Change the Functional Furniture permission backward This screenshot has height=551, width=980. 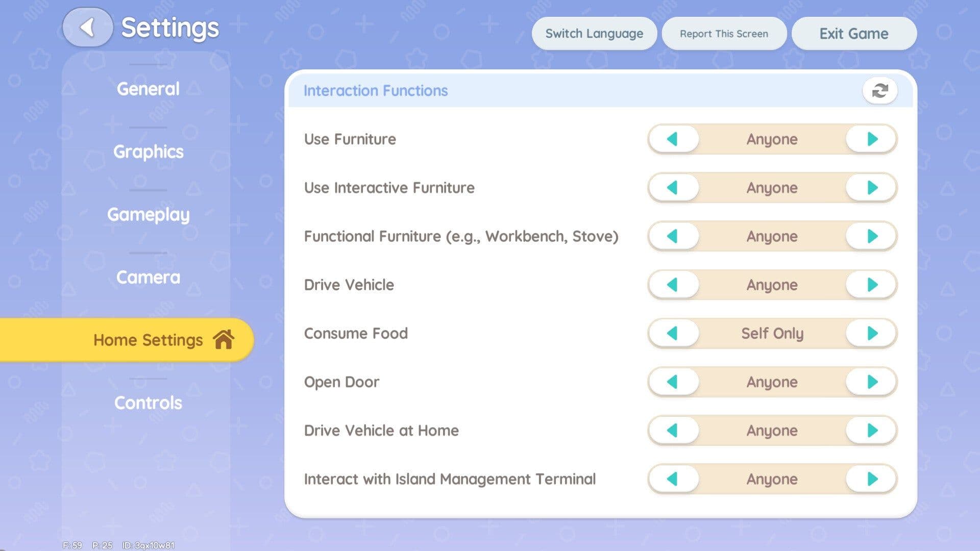[673, 236]
